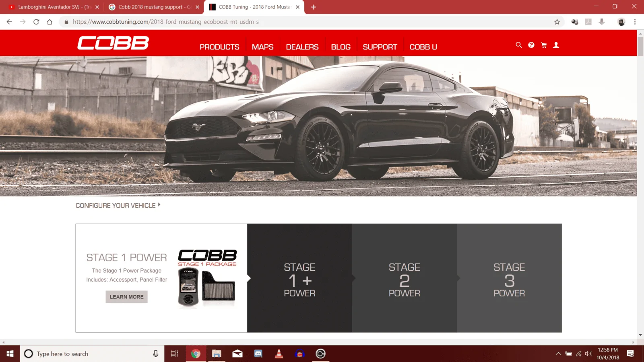Click the Mustang hero banner image

[318, 126]
